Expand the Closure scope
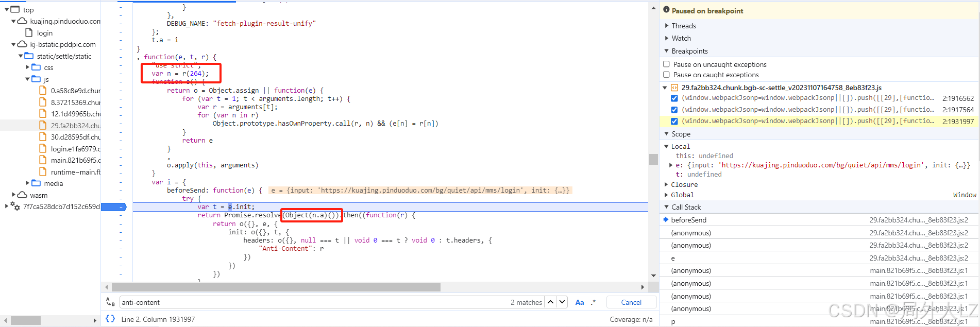The height and width of the screenshot is (327, 980). coord(666,184)
